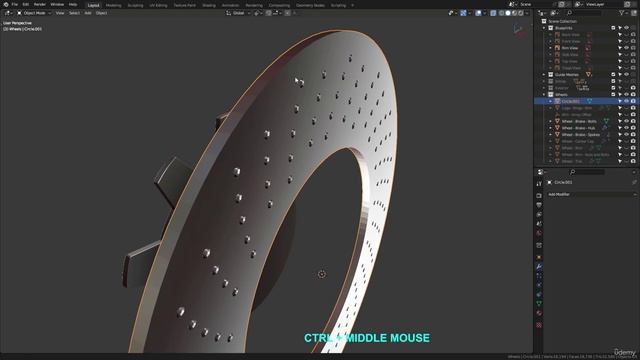640x360 pixels.
Task: Open Texture properties checker tab
Action: point(539,325)
